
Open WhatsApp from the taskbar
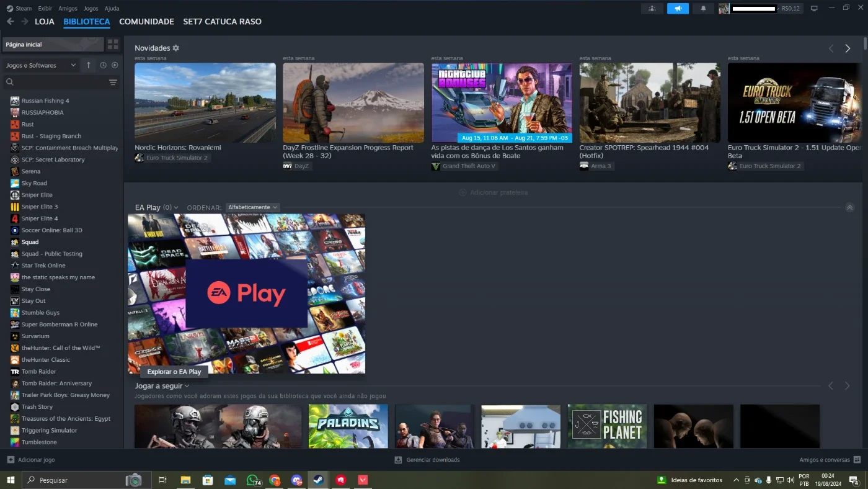click(252, 480)
